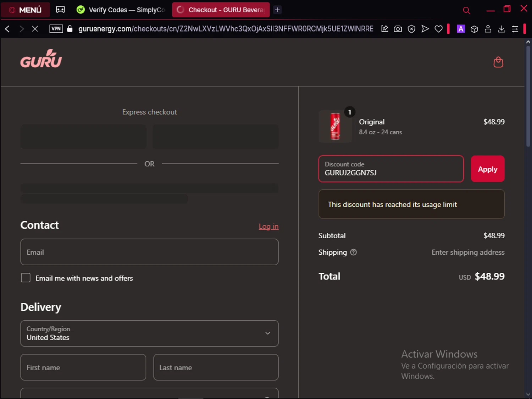
Task: Open the easy setup sliders icon
Action: click(515, 29)
